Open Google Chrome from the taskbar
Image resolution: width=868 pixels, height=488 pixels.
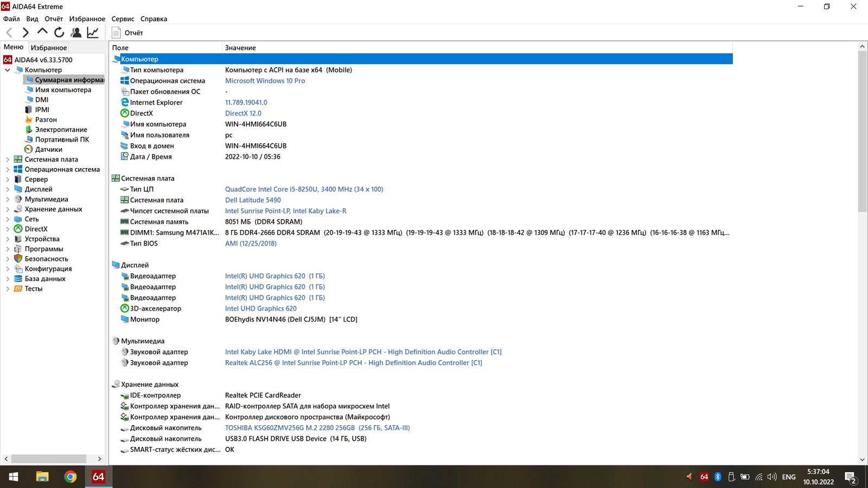tap(70, 477)
